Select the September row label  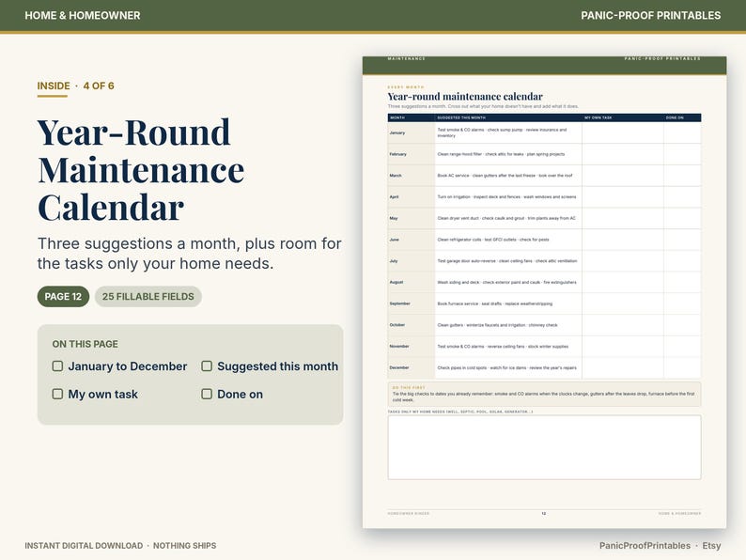399,303
